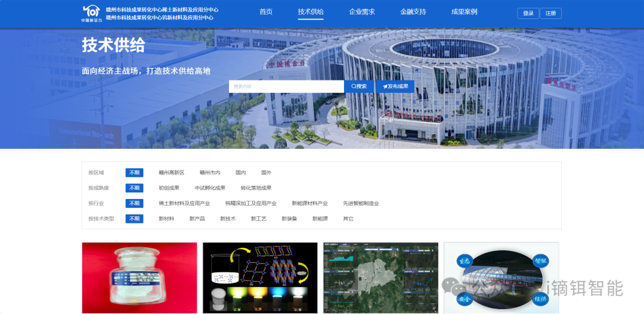Filter by 稀土新材料及应用产业 industry
644x314 pixels.
[x=184, y=203]
